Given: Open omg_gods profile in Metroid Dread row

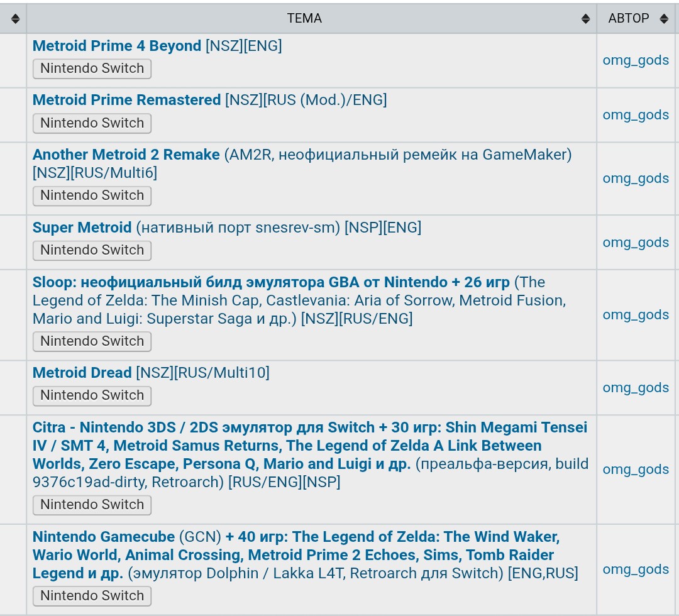Looking at the screenshot, I should [x=636, y=387].
